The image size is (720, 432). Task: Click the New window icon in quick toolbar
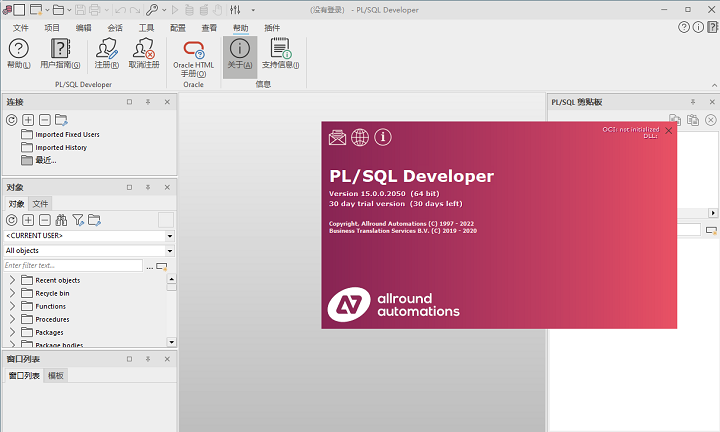35,10
